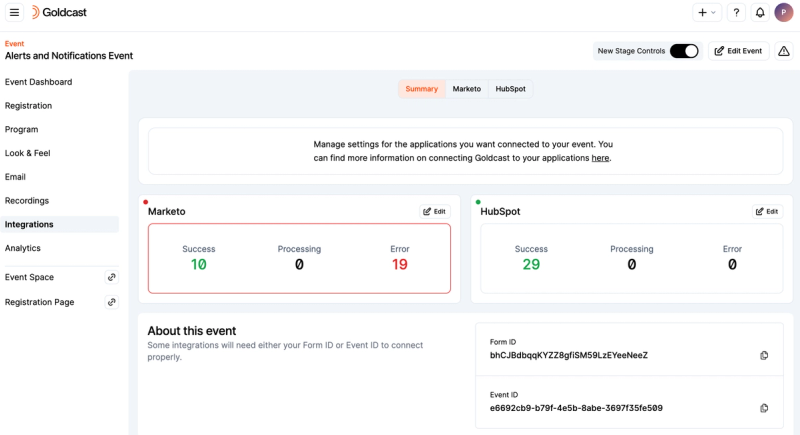
Task: Toggle the New Stage Controls switch
Action: coord(684,51)
